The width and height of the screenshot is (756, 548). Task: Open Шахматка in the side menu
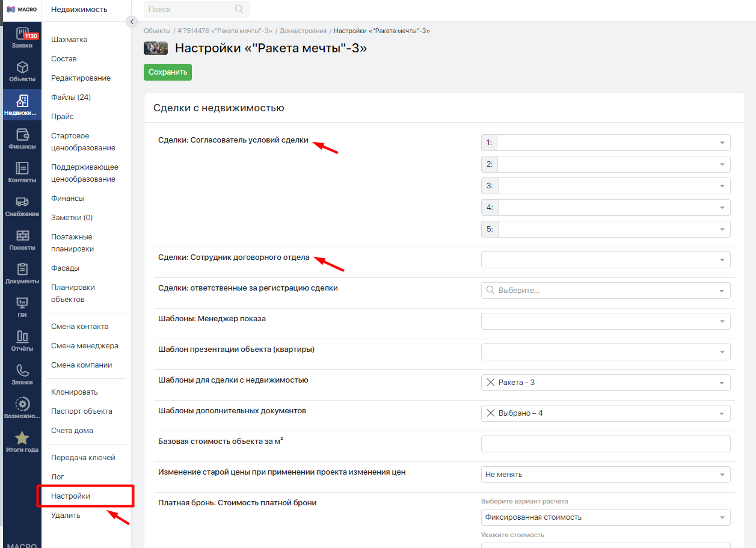(69, 40)
